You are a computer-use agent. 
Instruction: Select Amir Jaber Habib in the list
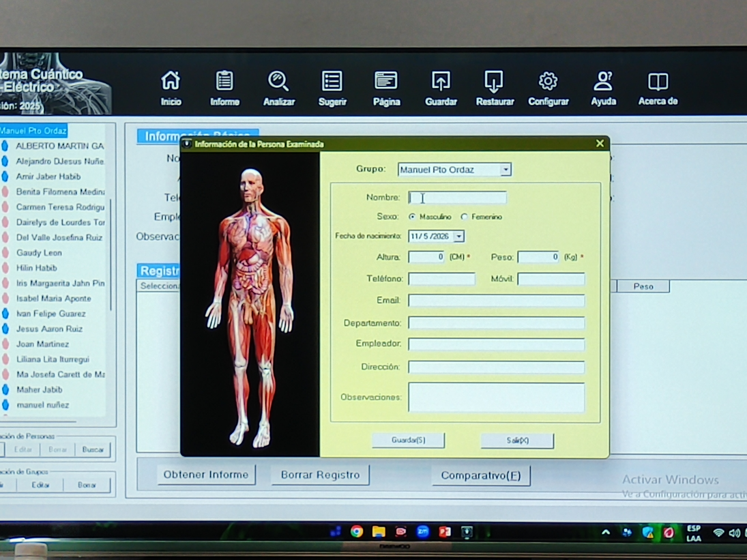[48, 177]
